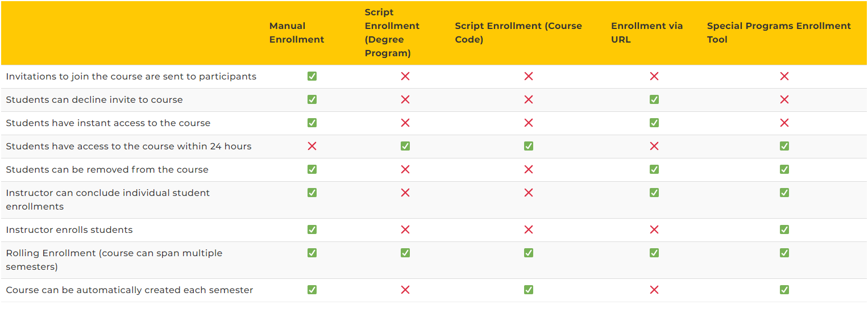The image size is (868, 309).
Task: Click green check for auto-created course under Script Enrollment (Course Code)
Action: coord(528,290)
